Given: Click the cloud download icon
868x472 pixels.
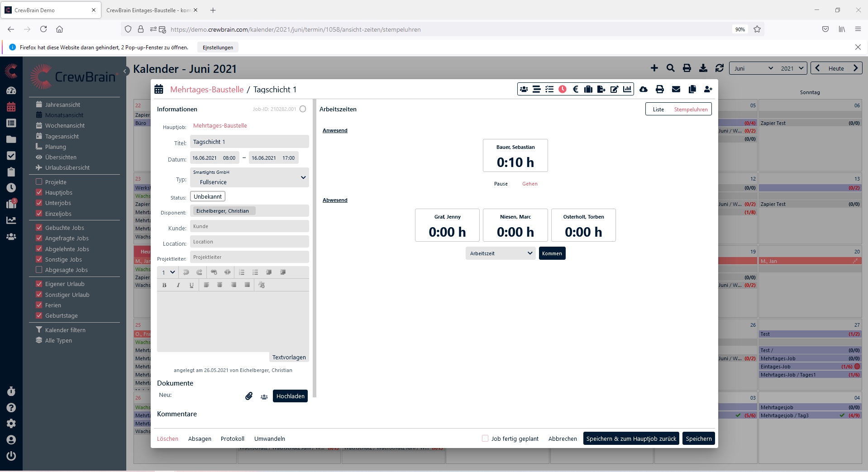Looking at the screenshot, I should [x=643, y=89].
